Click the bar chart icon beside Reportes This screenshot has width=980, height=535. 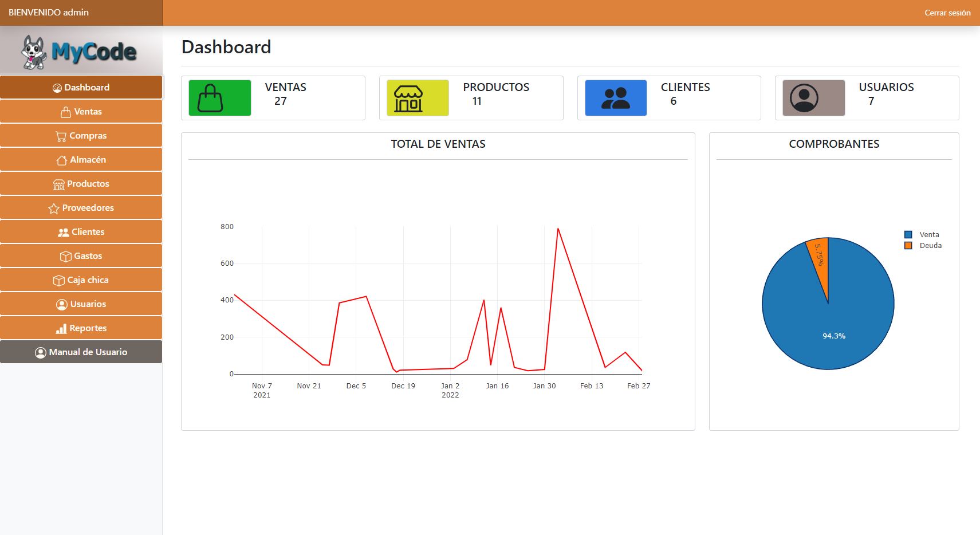pos(61,329)
